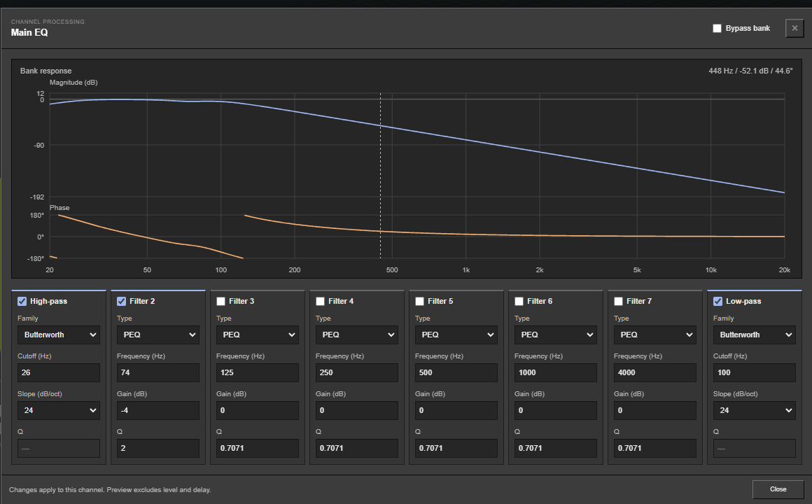Click the 448 Hz cursor readout text
The width and height of the screenshot is (812, 504).
coord(750,71)
